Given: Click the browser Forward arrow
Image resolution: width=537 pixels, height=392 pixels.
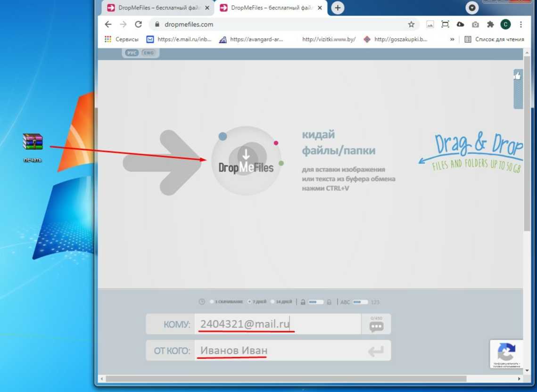Looking at the screenshot, I should pyautogui.click(x=124, y=24).
